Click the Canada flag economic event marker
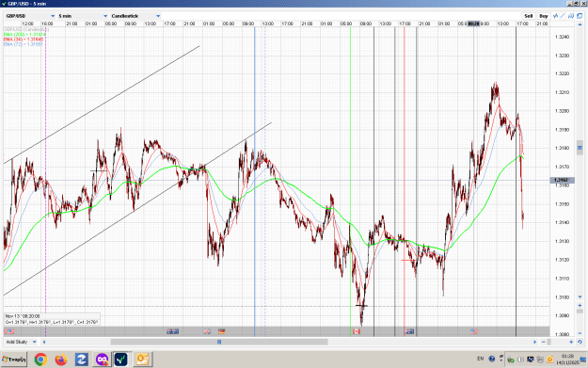Image resolution: width=588 pixels, height=368 pixels. click(357, 331)
